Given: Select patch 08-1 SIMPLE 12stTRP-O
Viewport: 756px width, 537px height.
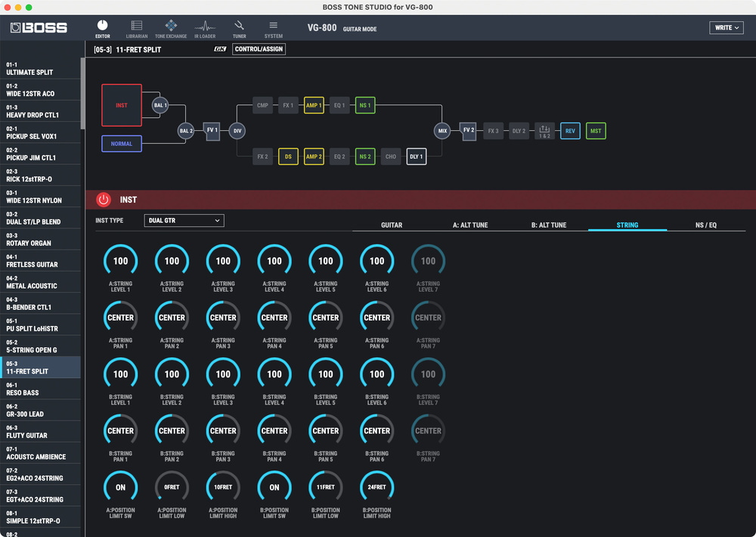Looking at the screenshot, I should point(41,517).
